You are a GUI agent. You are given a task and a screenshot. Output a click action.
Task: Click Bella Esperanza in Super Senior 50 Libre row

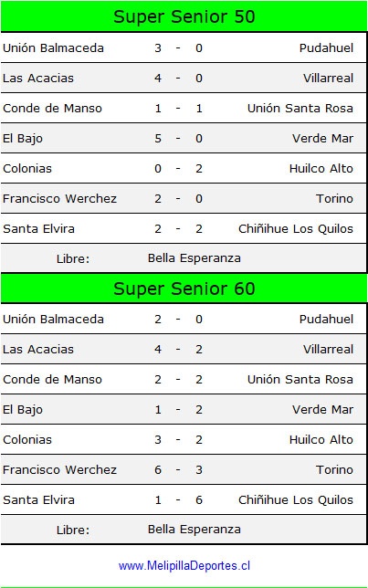pyautogui.click(x=195, y=258)
